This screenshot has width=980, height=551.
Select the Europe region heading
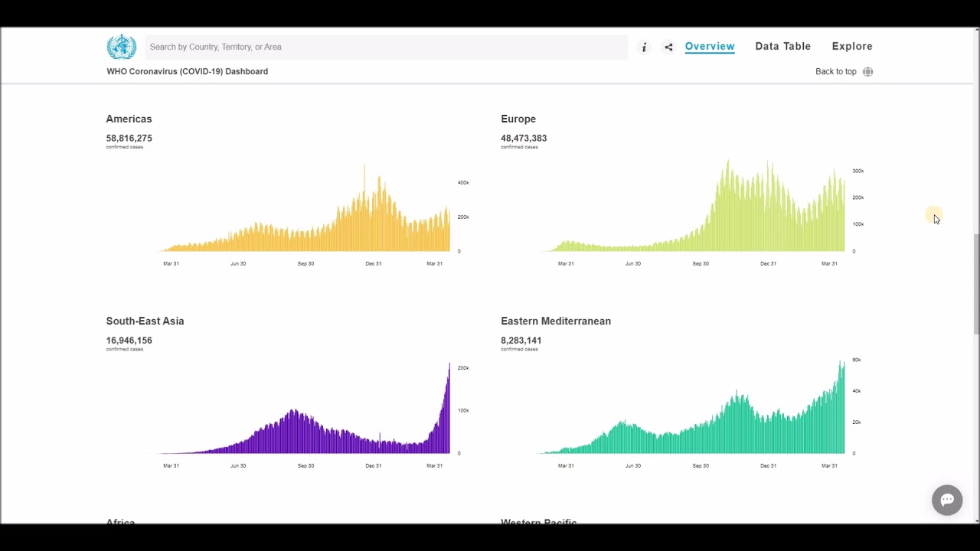518,119
